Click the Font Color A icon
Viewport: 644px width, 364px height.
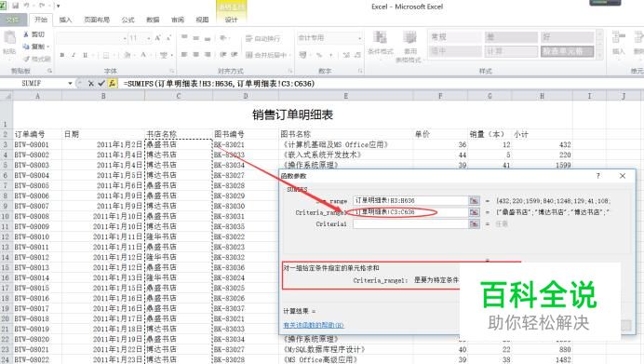click(143, 55)
